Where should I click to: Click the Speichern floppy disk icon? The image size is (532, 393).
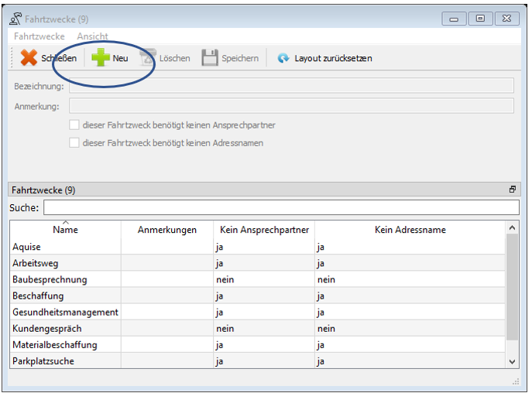tap(210, 58)
